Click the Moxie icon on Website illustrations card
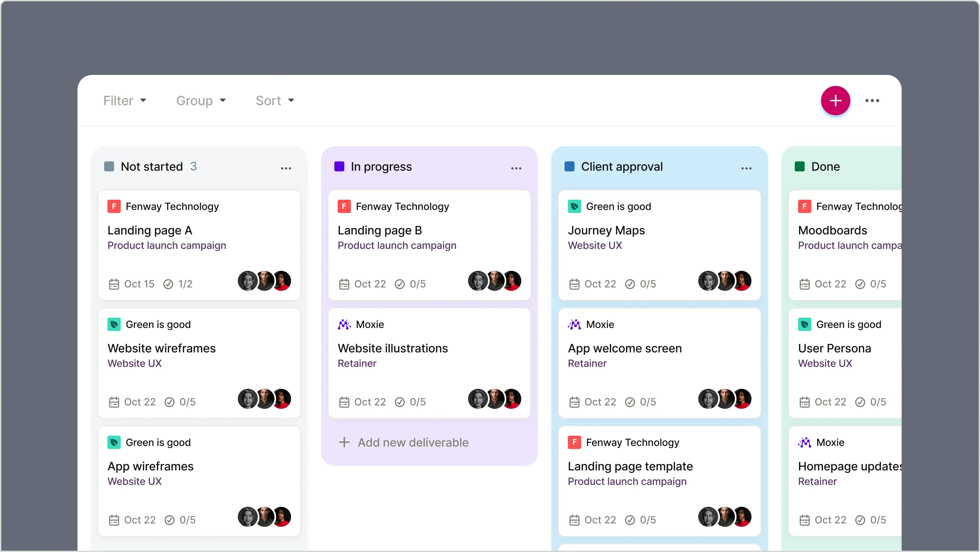The image size is (980, 552). click(344, 324)
